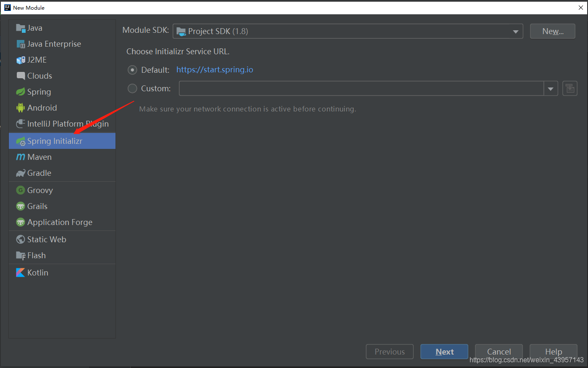Click the custom URL settings icon button

click(x=570, y=89)
